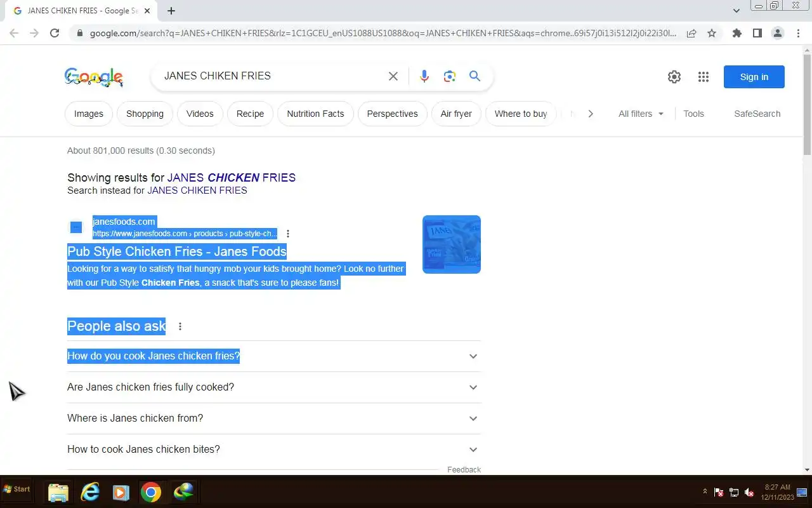
Task: Click the janesfoods.com site name
Action: click(124, 222)
